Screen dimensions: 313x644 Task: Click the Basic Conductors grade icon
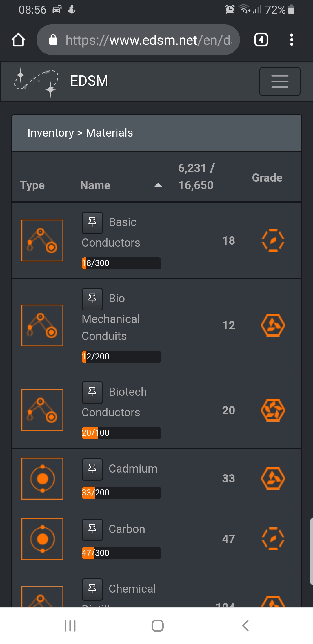click(273, 240)
